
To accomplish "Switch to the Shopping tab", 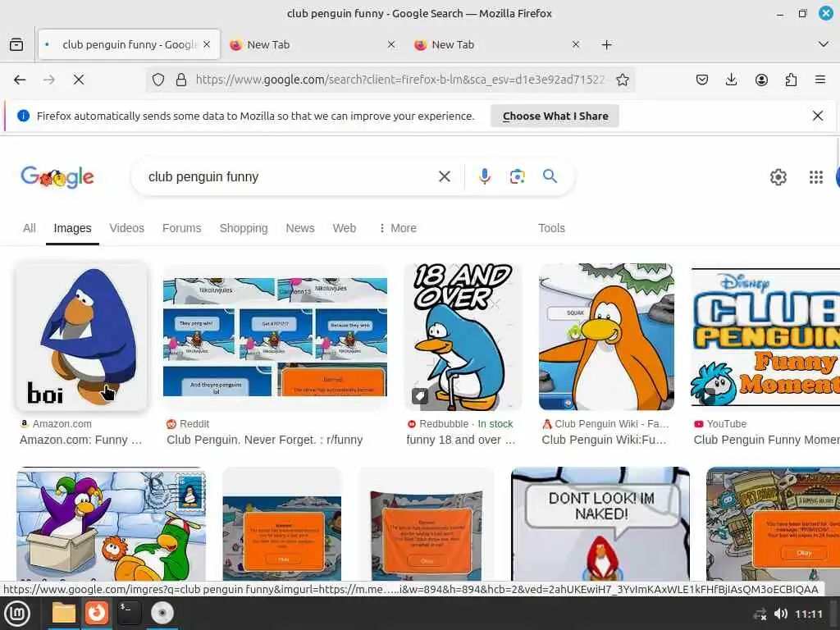I will click(x=244, y=228).
